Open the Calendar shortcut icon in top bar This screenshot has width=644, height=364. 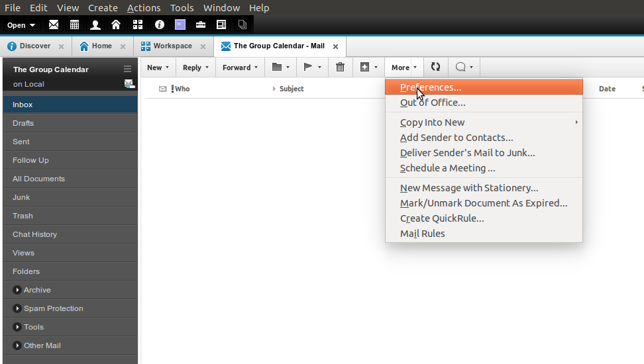pos(74,24)
